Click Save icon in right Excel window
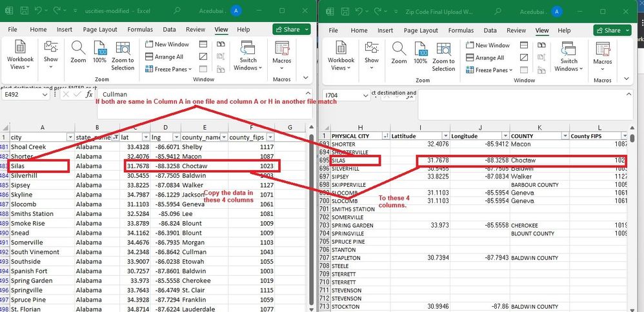This screenshot has width=644, height=312. coord(345,11)
